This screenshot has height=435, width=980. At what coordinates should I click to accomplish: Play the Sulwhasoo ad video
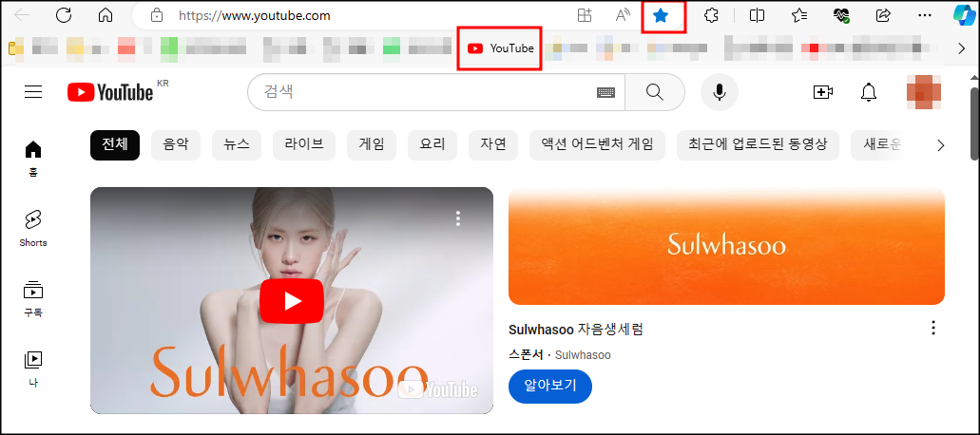[x=291, y=301]
